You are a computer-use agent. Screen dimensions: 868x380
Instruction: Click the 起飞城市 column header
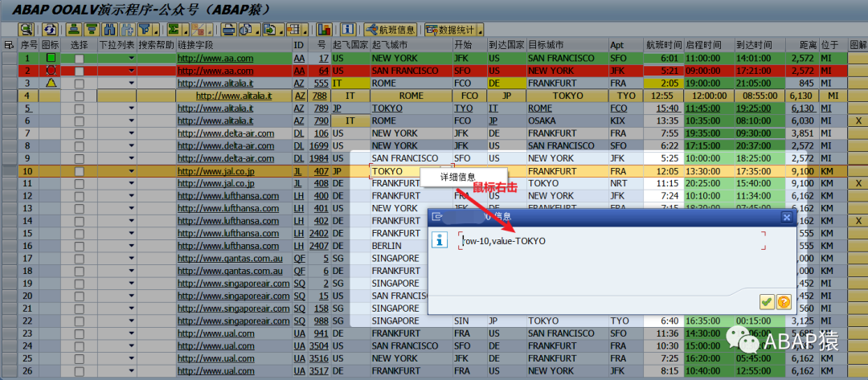click(x=411, y=45)
